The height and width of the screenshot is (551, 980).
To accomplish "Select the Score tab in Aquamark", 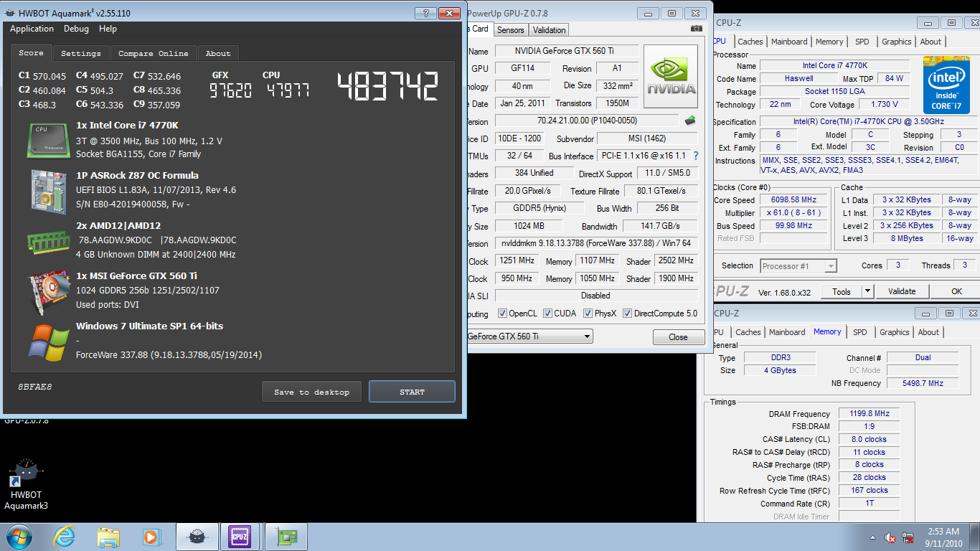I will click(31, 53).
